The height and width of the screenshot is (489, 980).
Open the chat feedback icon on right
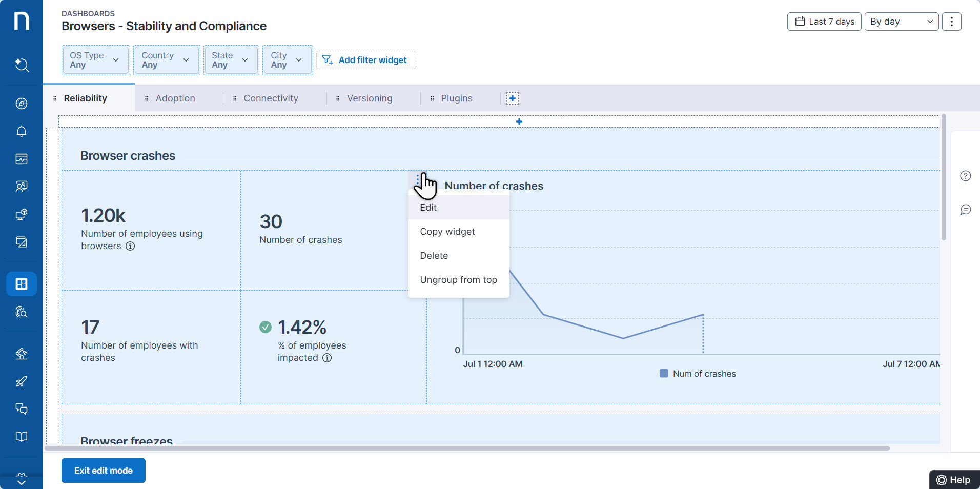point(966,210)
